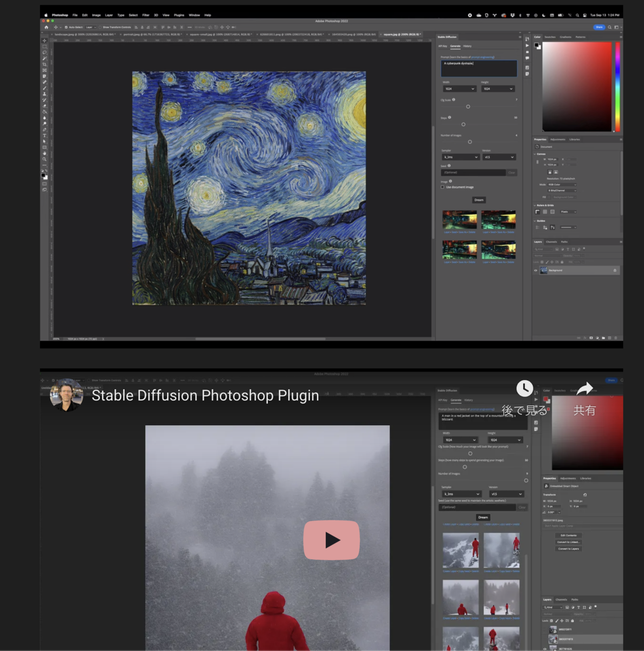
Task: Toggle the Show Transform Controls checkbox
Action: tap(100, 27)
